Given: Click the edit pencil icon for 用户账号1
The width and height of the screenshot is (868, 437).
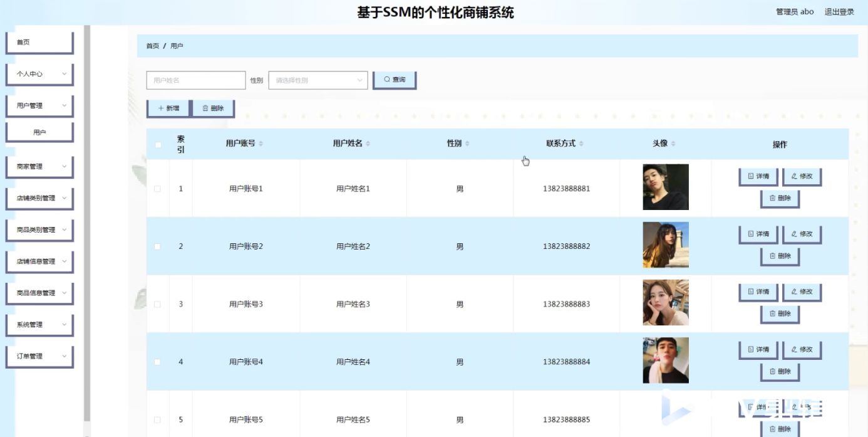Looking at the screenshot, I should pos(794,176).
